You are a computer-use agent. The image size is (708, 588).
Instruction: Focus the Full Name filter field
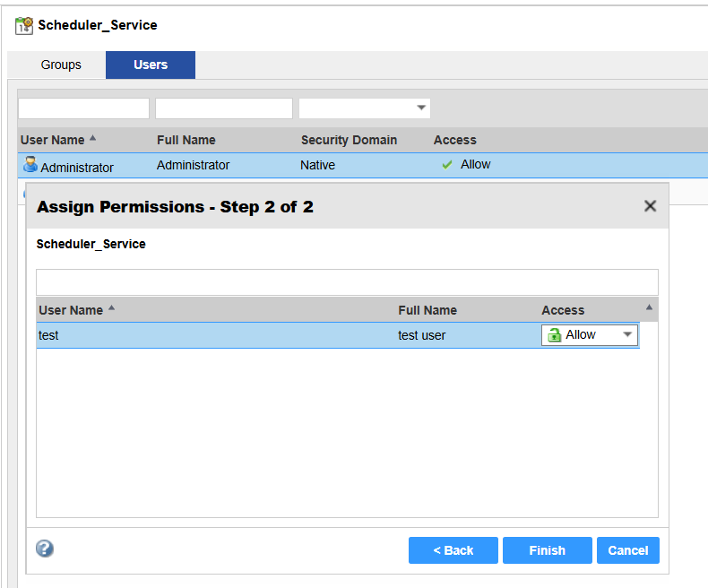coord(224,108)
